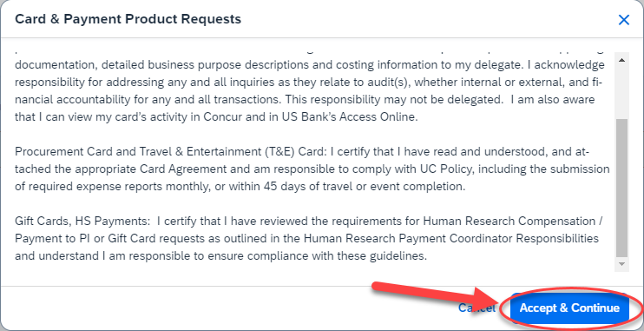This screenshot has height=331, width=644.
Task: Click the scrollbar track above the thumb
Action: pos(621,91)
